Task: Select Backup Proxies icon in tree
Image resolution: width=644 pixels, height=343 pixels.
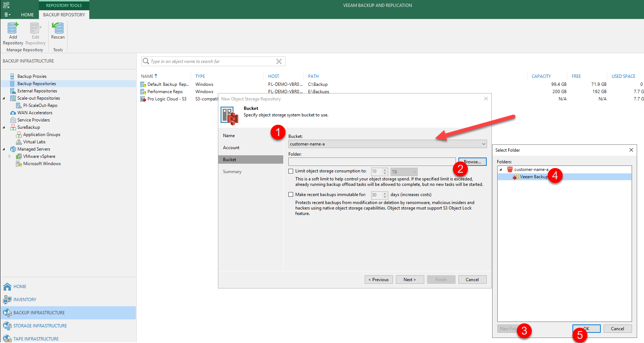Action: (x=12, y=76)
